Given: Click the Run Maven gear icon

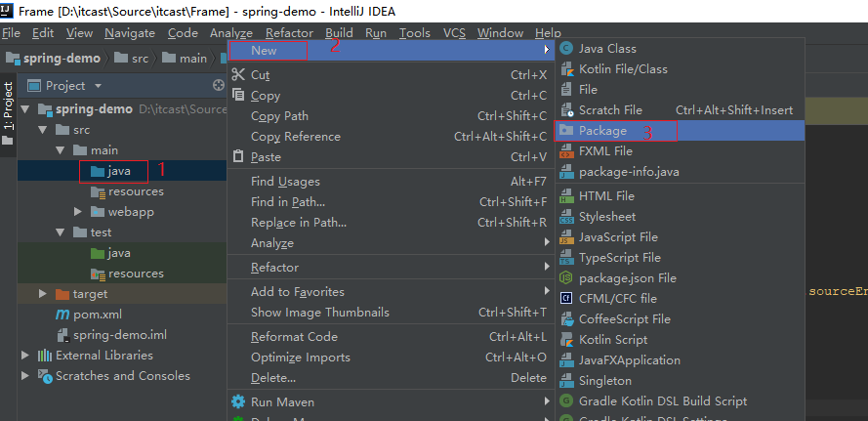Looking at the screenshot, I should click(237, 401).
